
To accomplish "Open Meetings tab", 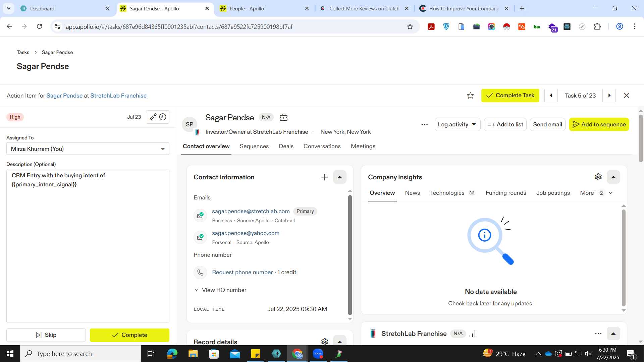I will click(363, 146).
